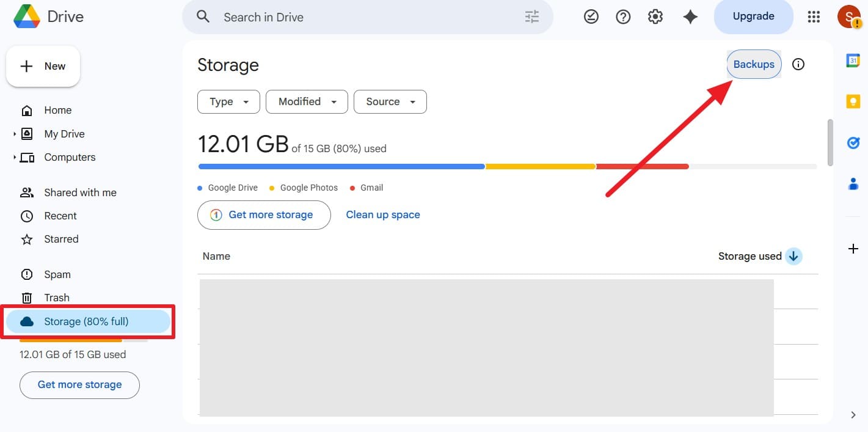Reverse sort direction arrow by Storage used

[793, 257]
